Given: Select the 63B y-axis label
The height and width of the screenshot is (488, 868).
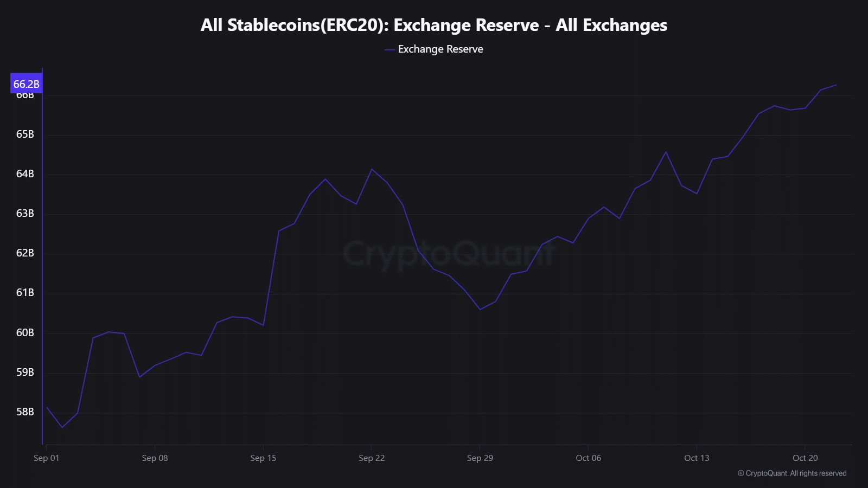Looking at the screenshot, I should (x=25, y=214).
